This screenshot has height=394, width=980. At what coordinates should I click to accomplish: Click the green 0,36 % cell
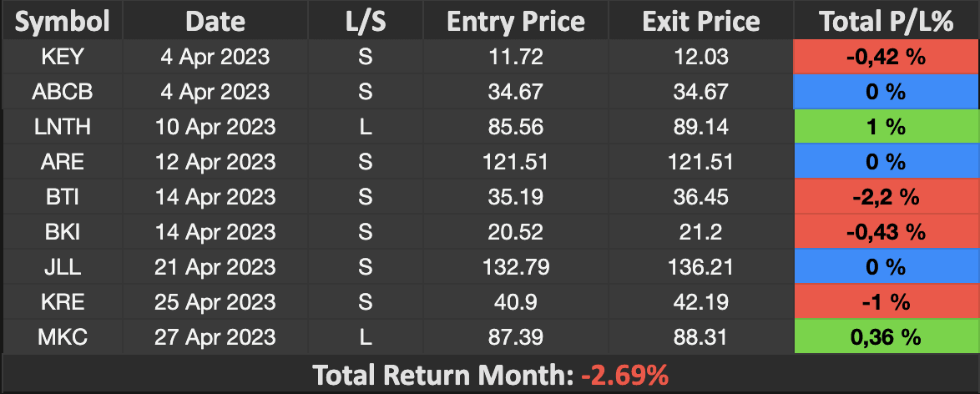pyautogui.click(x=886, y=337)
